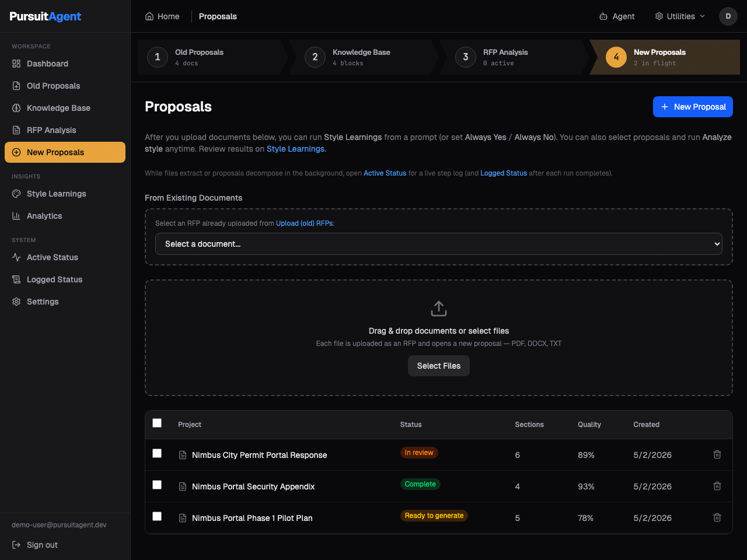The image size is (747, 560).
Task: Click the Complete status badge
Action: (x=420, y=484)
